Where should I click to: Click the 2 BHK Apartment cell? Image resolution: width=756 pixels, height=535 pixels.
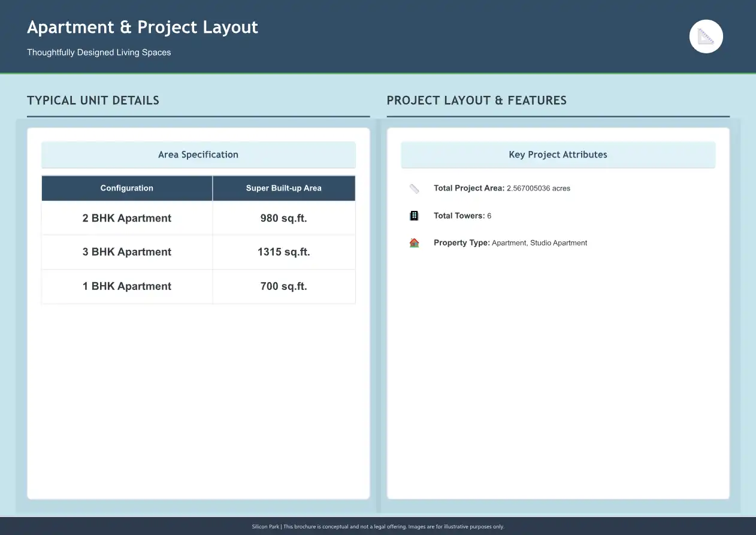[x=126, y=218]
